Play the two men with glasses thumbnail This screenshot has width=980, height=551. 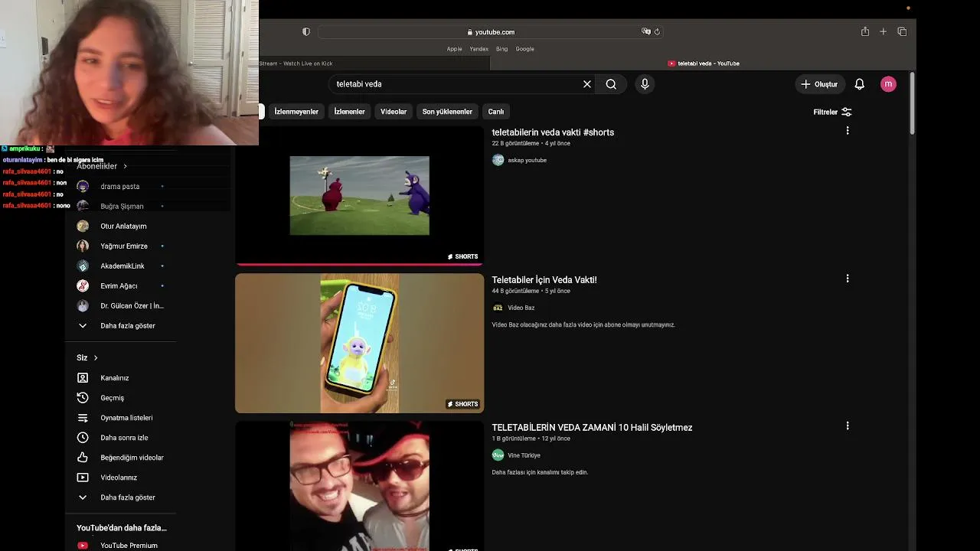click(359, 486)
